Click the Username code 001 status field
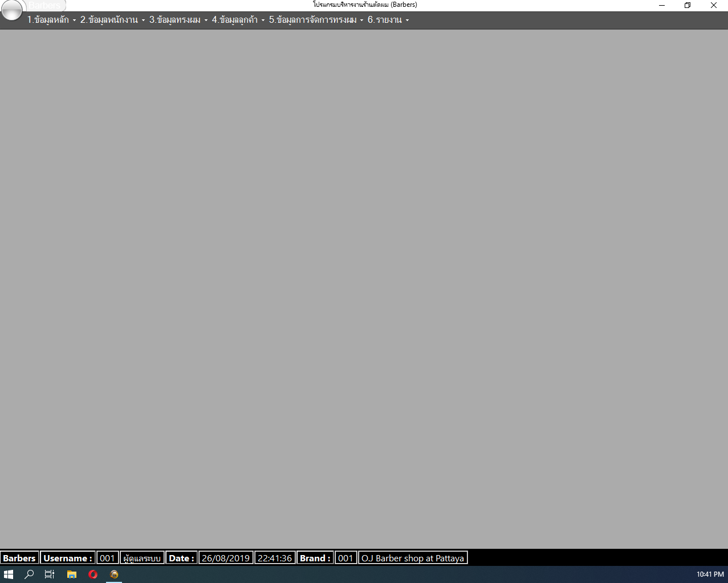This screenshot has width=728, height=583. [107, 558]
